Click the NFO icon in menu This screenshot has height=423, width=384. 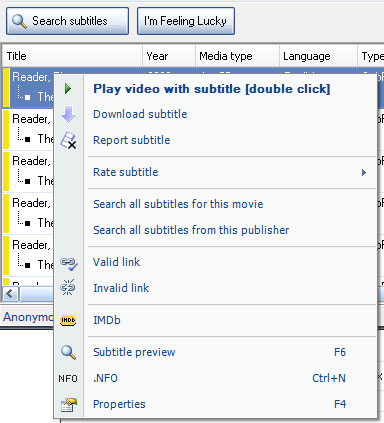click(68, 379)
